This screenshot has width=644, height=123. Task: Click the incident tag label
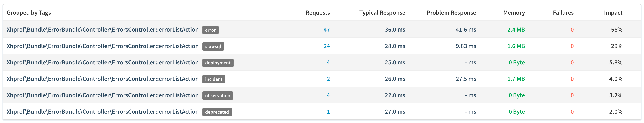coord(214,79)
